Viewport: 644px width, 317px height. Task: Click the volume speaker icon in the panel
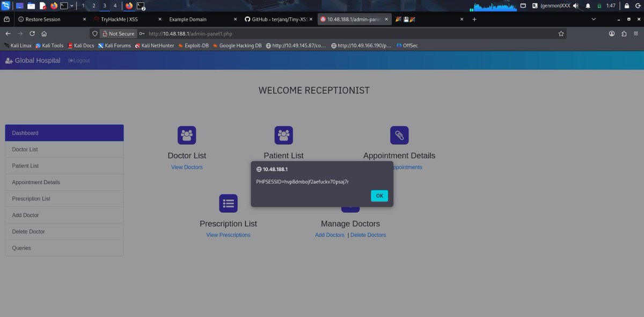click(x=576, y=6)
